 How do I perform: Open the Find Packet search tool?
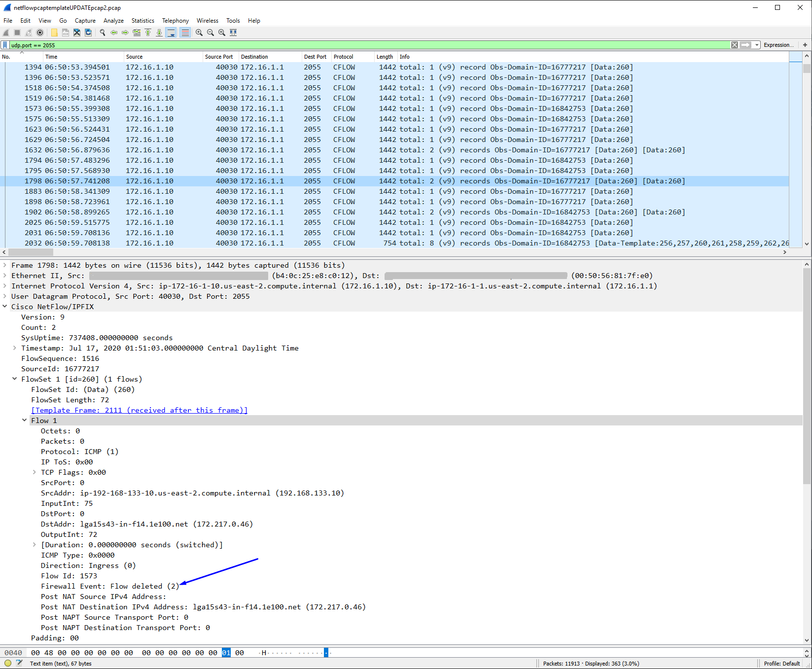pyautogui.click(x=102, y=33)
